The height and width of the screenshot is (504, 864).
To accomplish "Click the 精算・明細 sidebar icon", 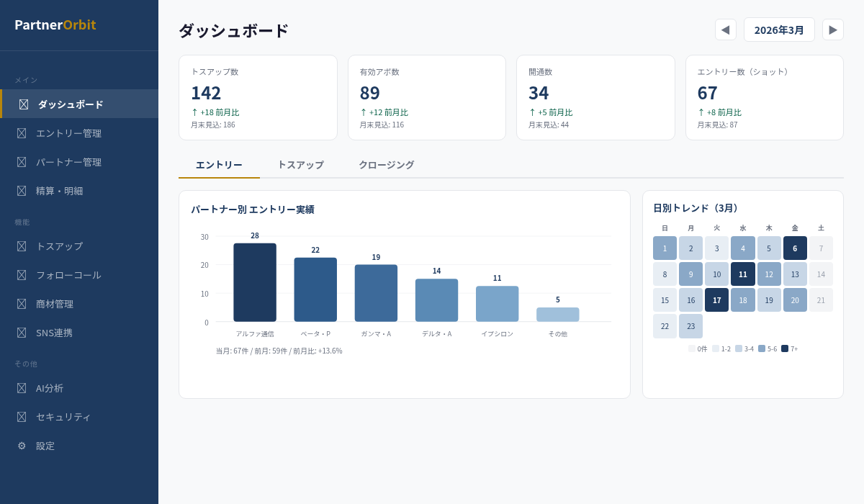I will pyautogui.click(x=22, y=191).
